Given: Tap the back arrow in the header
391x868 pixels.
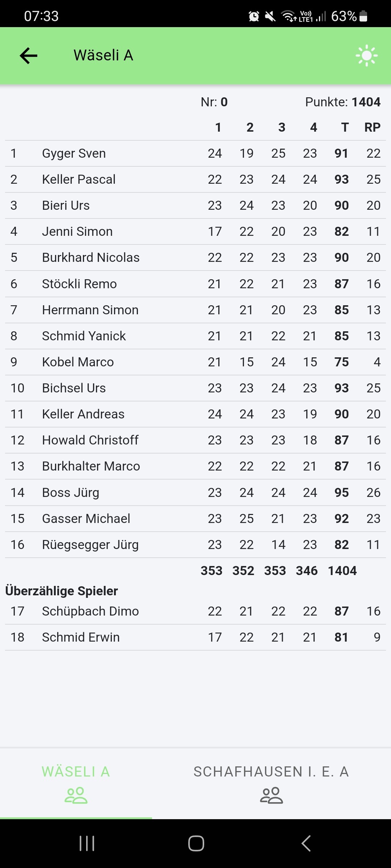Looking at the screenshot, I should [x=29, y=56].
